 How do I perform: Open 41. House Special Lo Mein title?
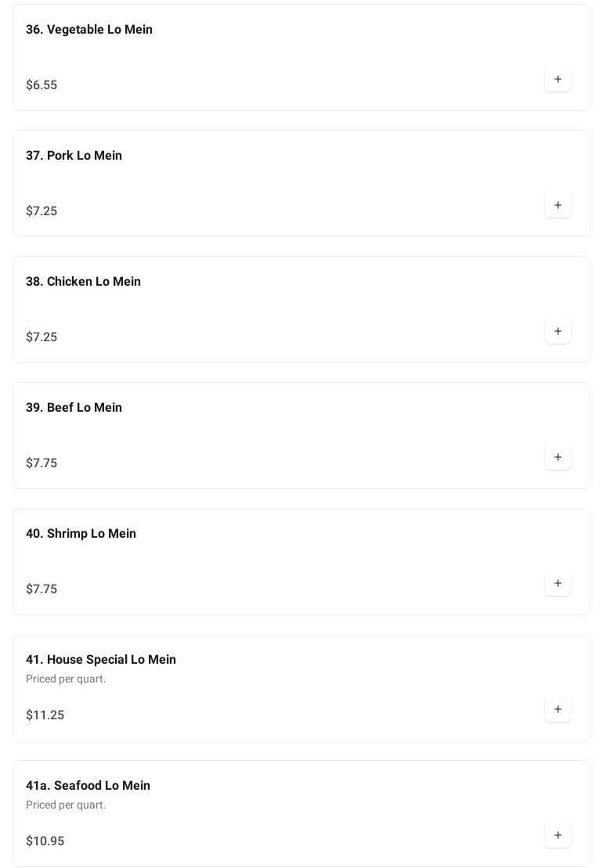pyautogui.click(x=100, y=660)
